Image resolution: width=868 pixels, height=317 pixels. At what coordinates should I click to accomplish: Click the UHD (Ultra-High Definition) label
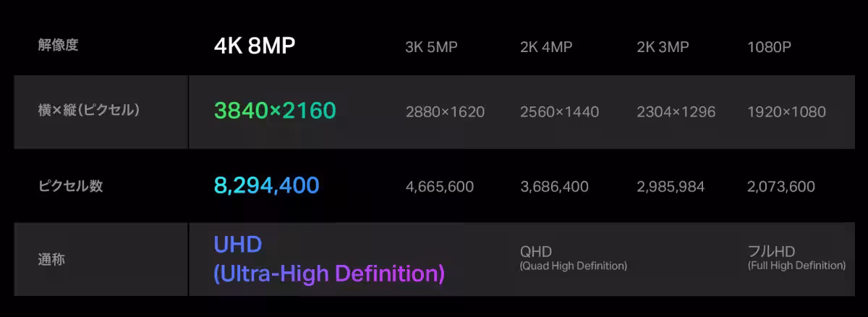329,260
